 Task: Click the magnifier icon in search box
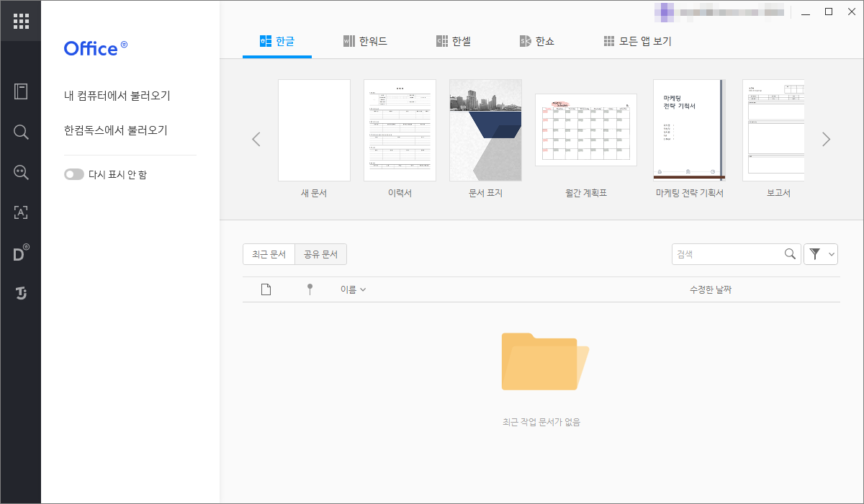tap(791, 253)
